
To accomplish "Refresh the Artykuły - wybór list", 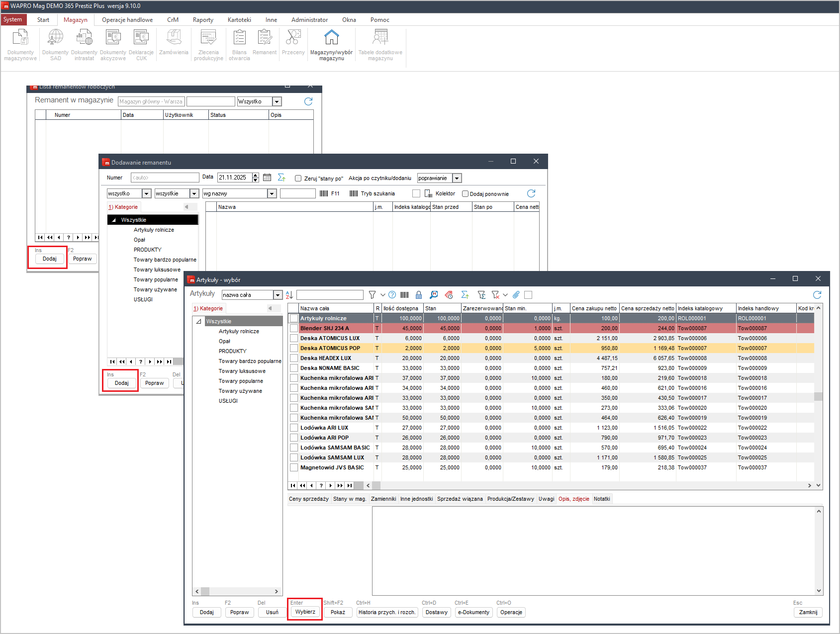I will pyautogui.click(x=817, y=295).
